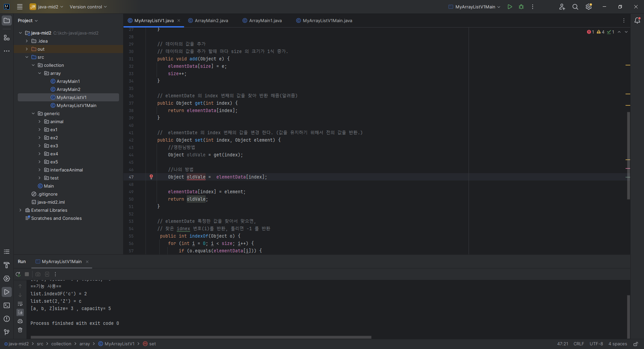The width and height of the screenshot is (644, 349).
Task: Toggle scroll to end of console
Action: (x=20, y=312)
